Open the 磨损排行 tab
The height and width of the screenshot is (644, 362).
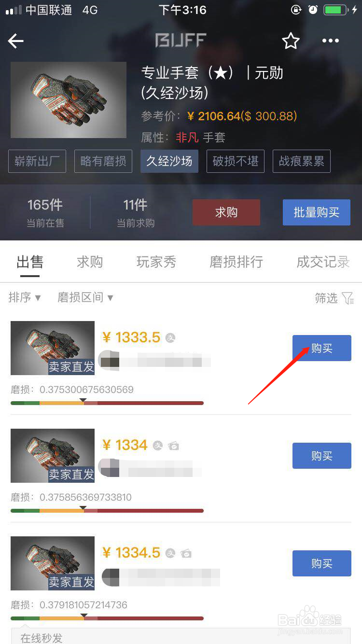click(236, 262)
